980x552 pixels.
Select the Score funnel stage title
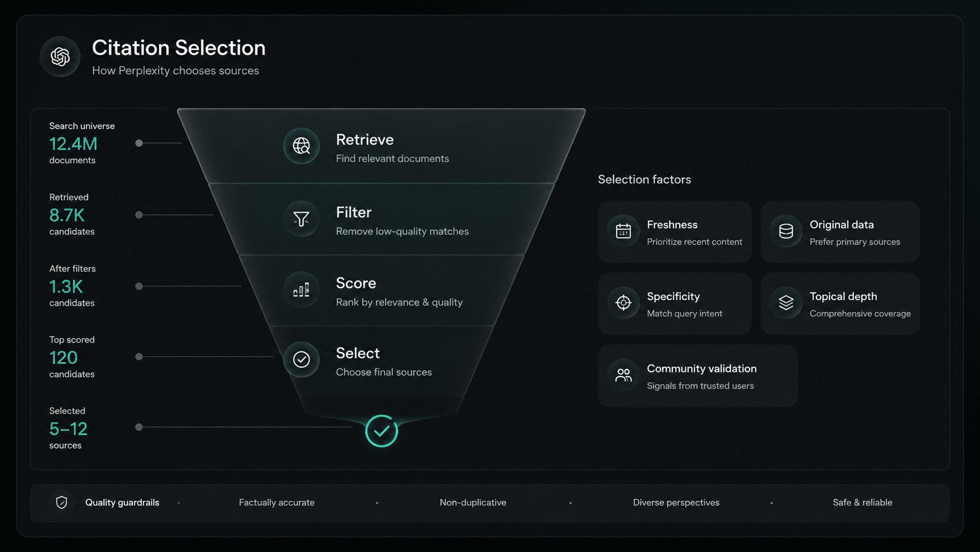(x=356, y=283)
